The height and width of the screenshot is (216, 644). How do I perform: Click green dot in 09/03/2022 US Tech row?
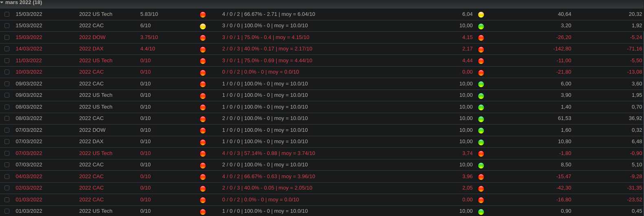[x=481, y=96]
